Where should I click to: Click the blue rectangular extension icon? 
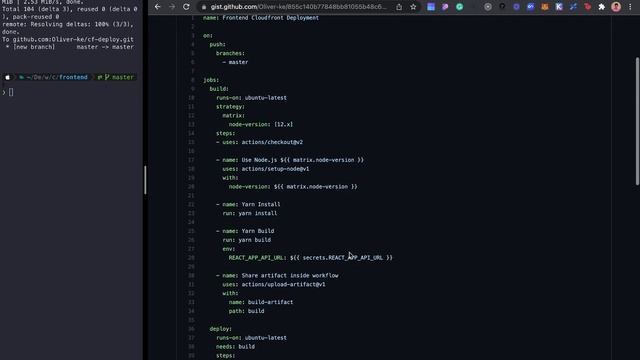pos(530,7)
